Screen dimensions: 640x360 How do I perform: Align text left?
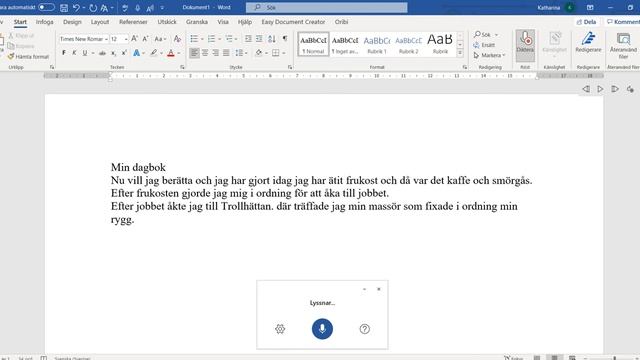(x=194, y=53)
